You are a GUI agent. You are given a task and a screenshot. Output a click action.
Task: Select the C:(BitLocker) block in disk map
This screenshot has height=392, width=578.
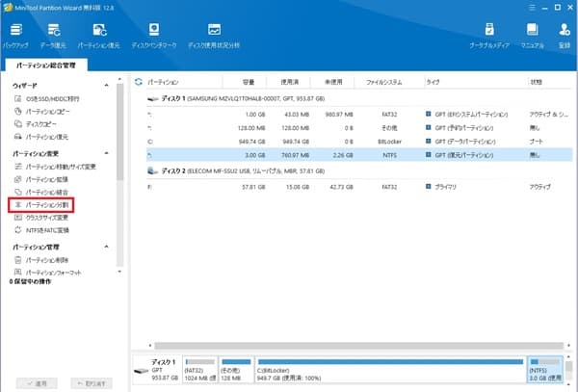click(391, 370)
